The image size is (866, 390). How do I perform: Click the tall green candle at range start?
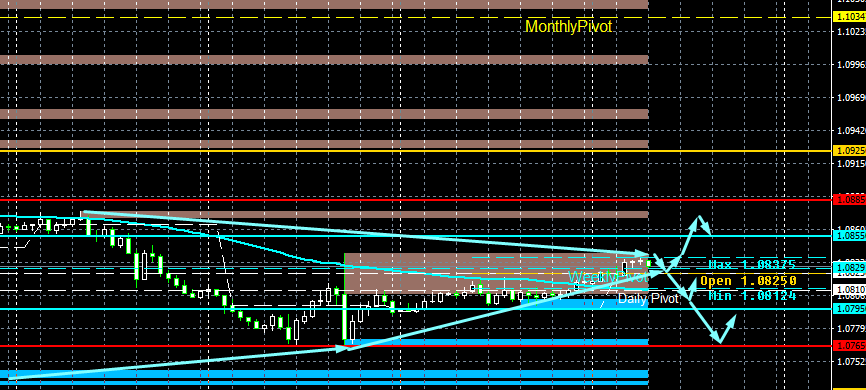[345, 298]
